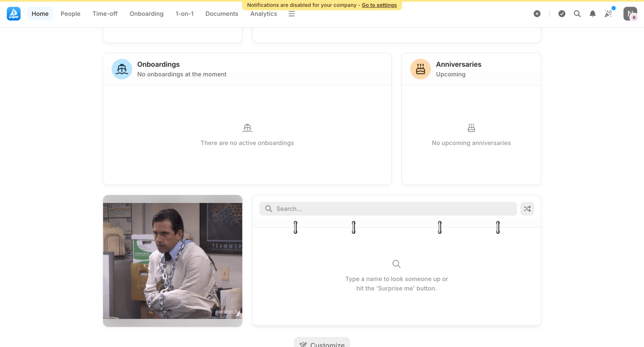This screenshot has width=644, height=347.
Task: Go to the Documents tab
Action: click(x=222, y=14)
